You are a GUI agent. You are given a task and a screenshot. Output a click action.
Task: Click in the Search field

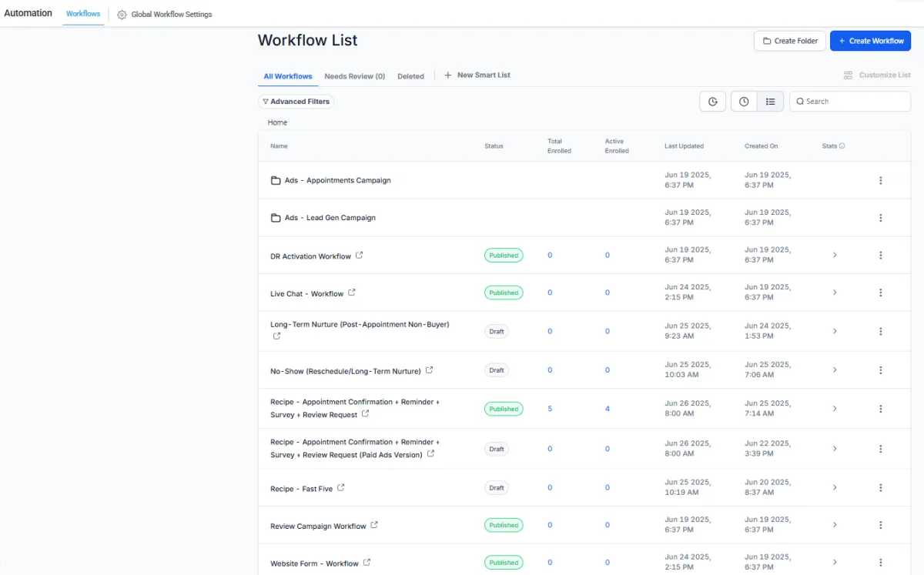click(850, 102)
